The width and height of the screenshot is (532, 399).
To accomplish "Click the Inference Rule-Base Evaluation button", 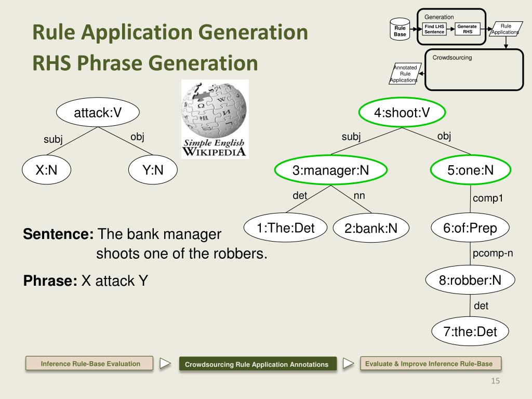I will pos(89,363).
